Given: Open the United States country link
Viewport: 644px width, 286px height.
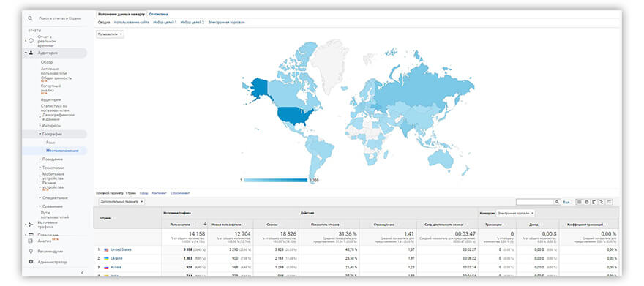Looking at the screenshot, I should click(121, 249).
